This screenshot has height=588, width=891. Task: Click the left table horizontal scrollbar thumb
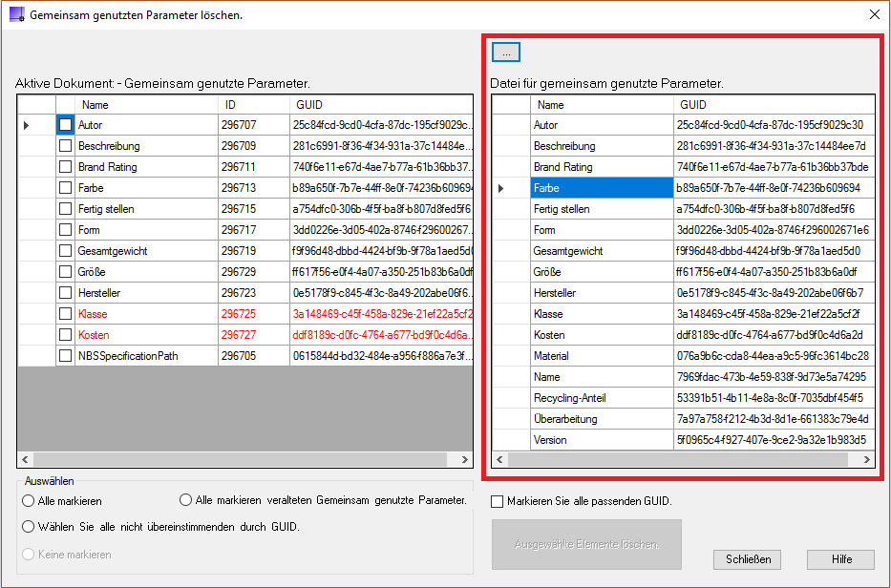[241, 459]
